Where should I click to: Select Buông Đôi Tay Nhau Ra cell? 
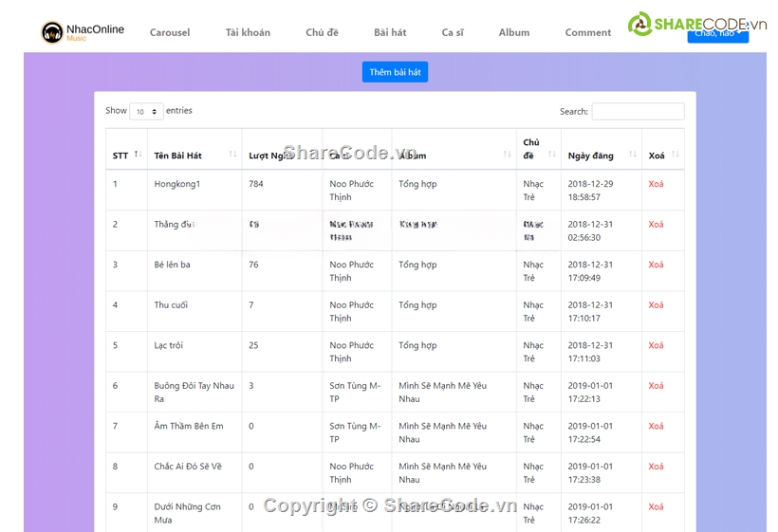[194, 393]
